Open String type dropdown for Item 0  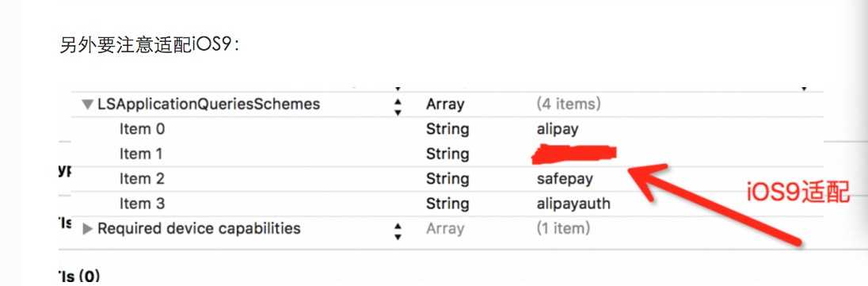coord(447,129)
